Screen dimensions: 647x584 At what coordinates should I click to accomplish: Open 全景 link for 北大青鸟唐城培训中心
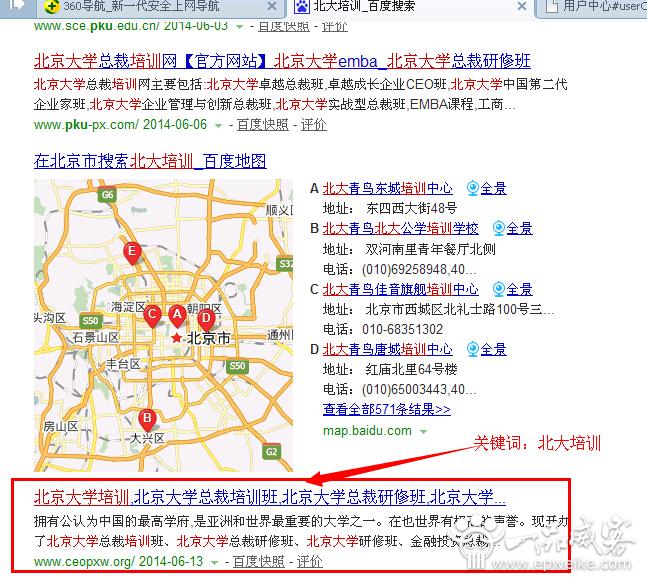(494, 350)
